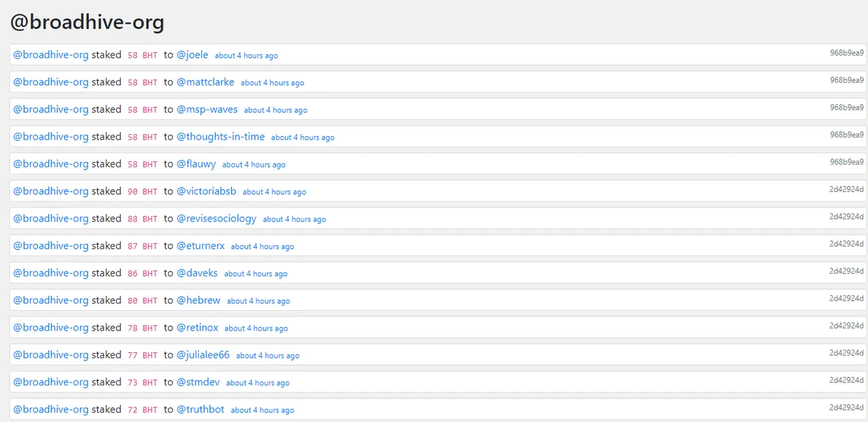Click @broadhive-org in the eturnerx row
The width and height of the screenshot is (868, 422).
tap(51, 245)
